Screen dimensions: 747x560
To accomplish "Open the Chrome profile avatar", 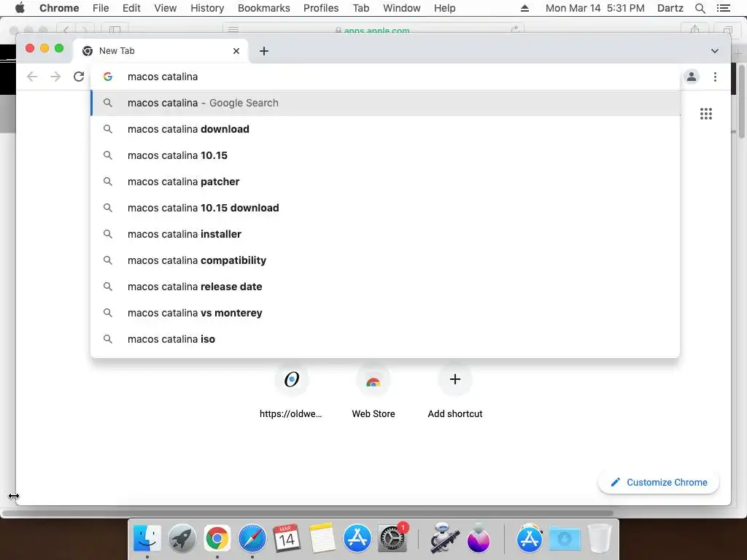I will click(x=692, y=77).
